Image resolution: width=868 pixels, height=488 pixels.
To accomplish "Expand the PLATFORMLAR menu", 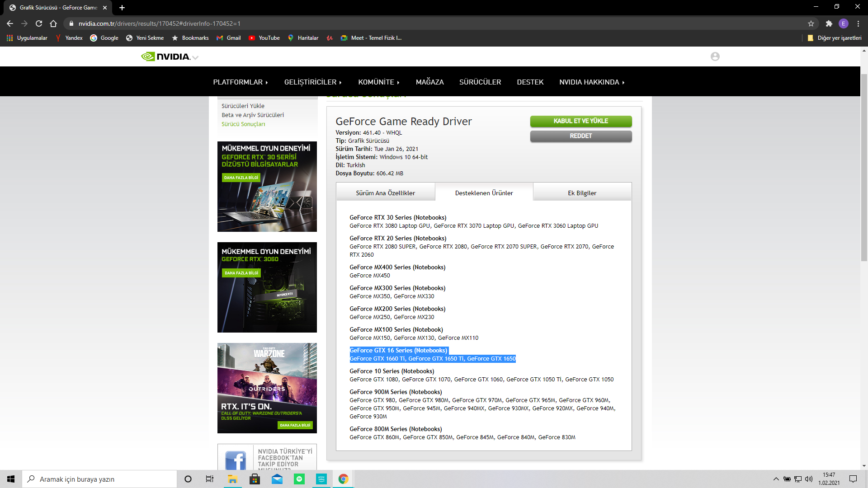I will (241, 82).
